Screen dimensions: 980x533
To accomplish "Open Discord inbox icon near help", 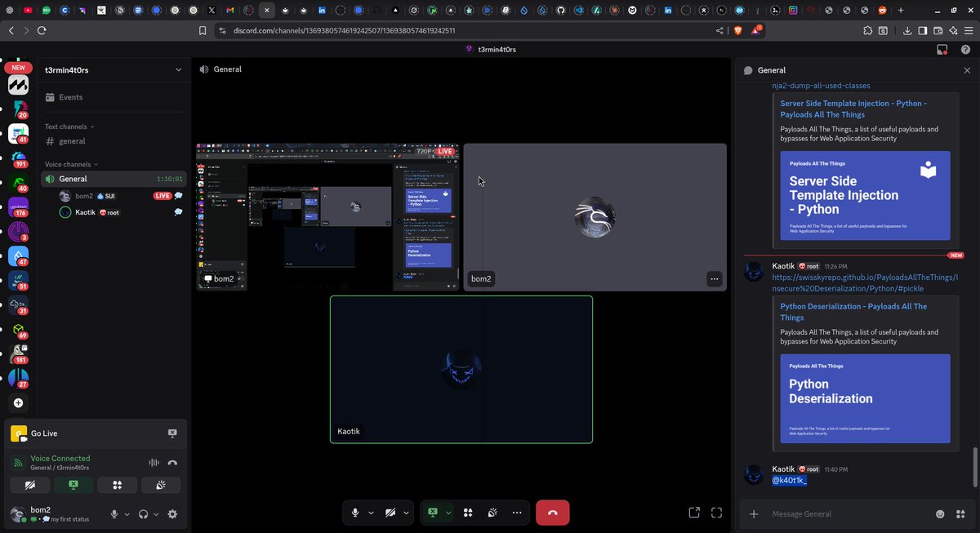I will 942,50.
